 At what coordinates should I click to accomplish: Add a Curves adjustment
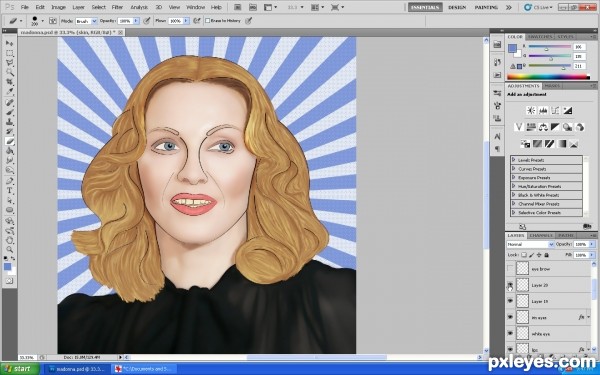(555, 111)
